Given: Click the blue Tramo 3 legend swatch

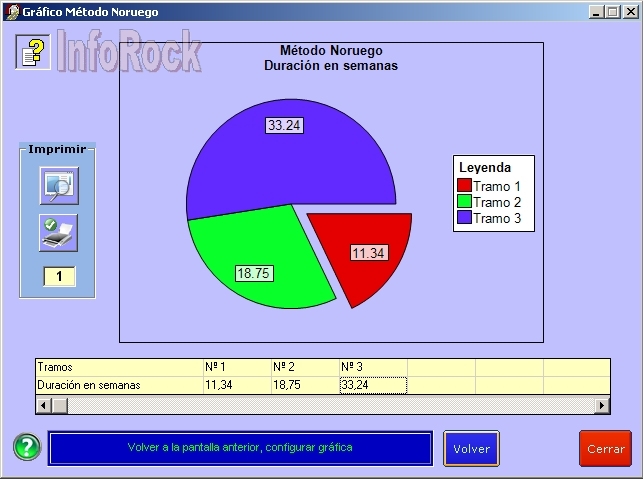Looking at the screenshot, I should pos(464,218).
